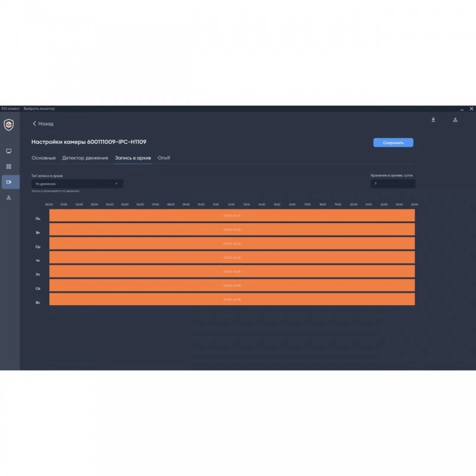Click the dropdown arrow beside По движению
The height and width of the screenshot is (476, 476).
(x=116, y=184)
